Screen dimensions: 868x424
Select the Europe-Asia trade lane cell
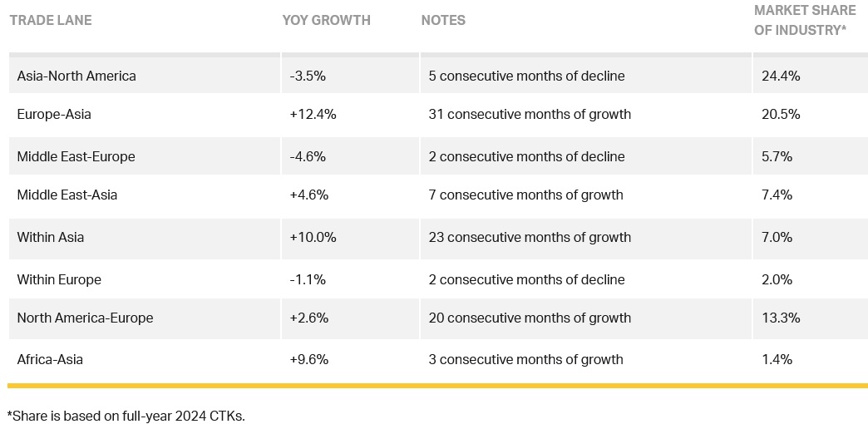coord(54,114)
